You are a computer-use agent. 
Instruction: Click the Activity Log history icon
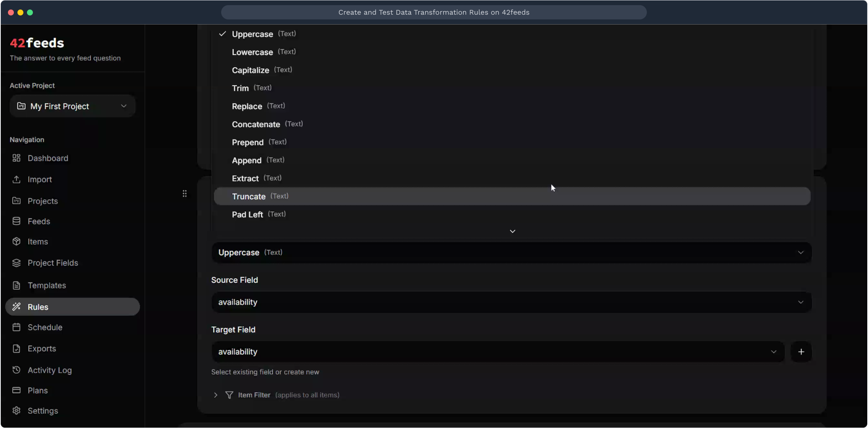pos(16,370)
